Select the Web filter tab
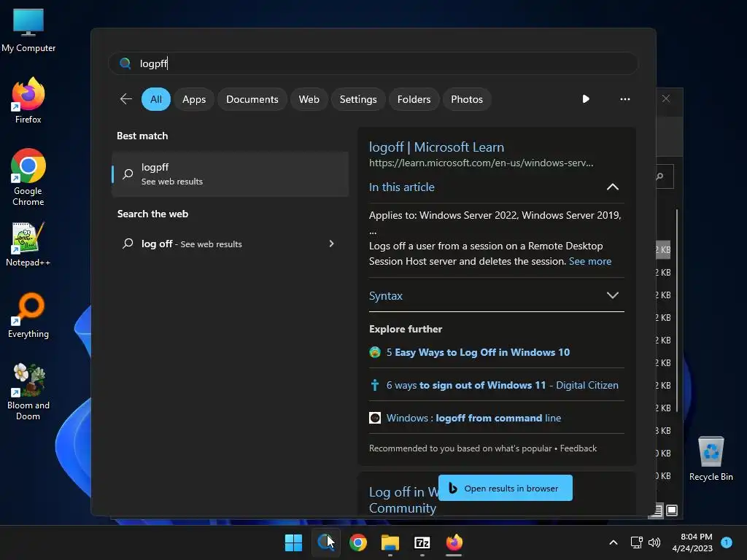747x560 pixels. 309,99
